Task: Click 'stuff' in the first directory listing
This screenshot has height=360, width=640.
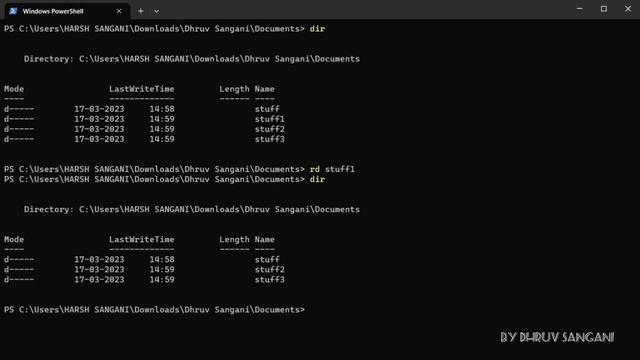Action: coord(267,109)
